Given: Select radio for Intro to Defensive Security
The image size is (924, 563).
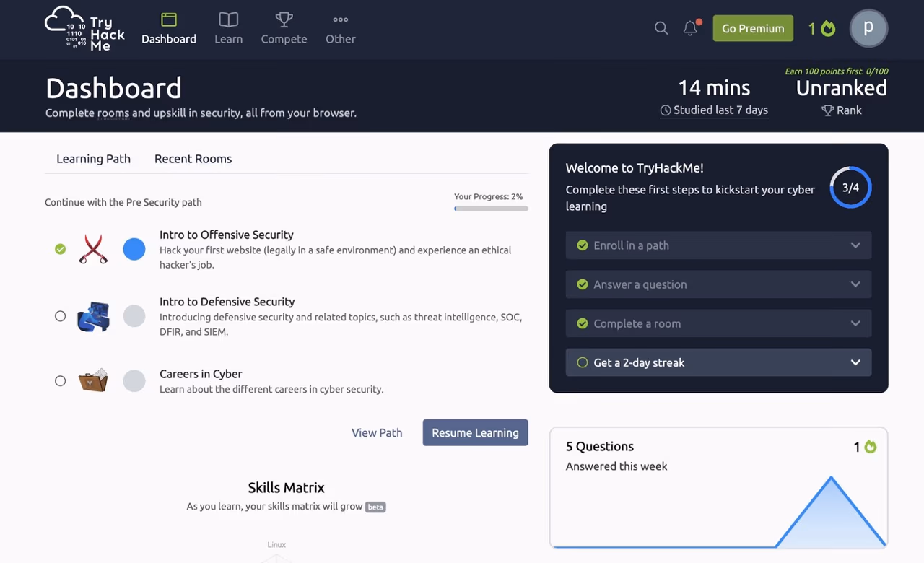Looking at the screenshot, I should pyautogui.click(x=61, y=316).
